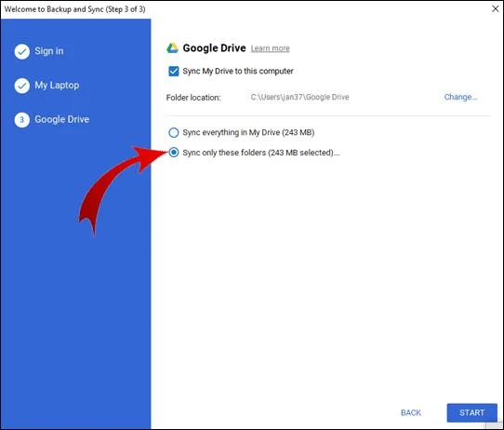Click the folder path C:\Users\jan37\Google Drive
The width and height of the screenshot is (504, 430).
pos(299,97)
